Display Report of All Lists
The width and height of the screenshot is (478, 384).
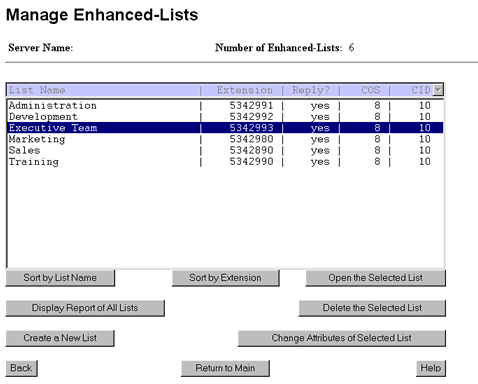click(85, 308)
